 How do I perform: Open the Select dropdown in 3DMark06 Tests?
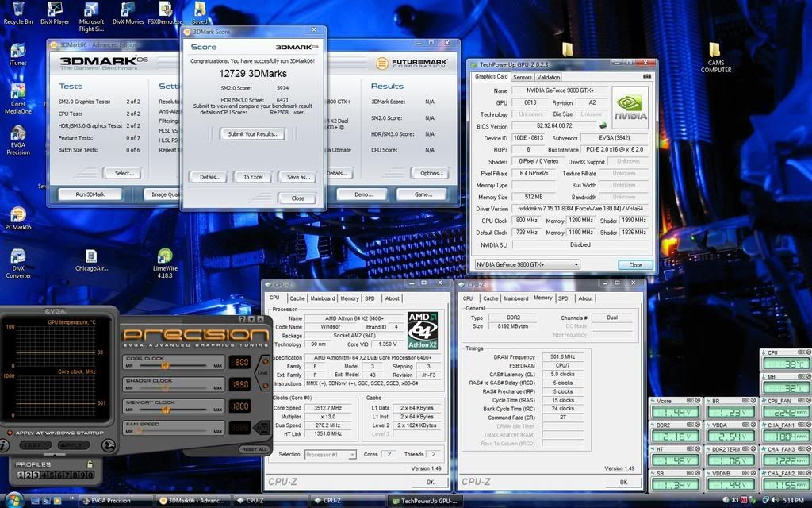coord(124,172)
